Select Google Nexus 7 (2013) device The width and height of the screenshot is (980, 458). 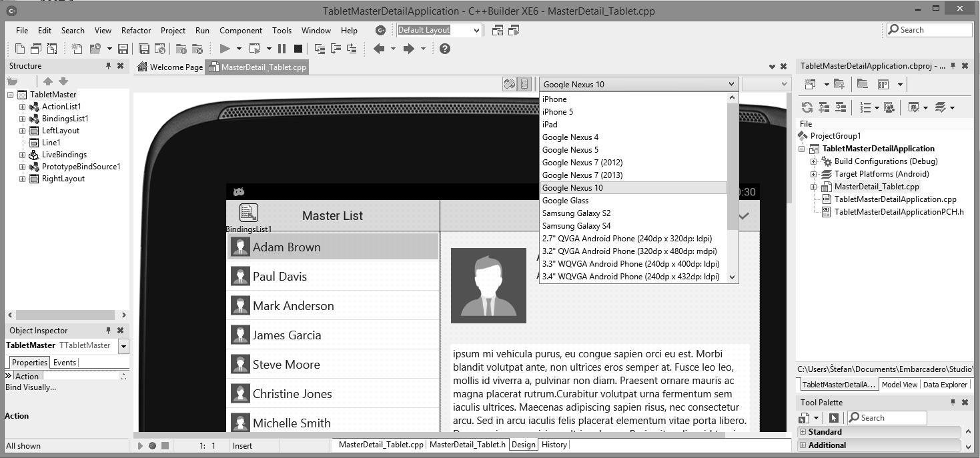point(633,175)
